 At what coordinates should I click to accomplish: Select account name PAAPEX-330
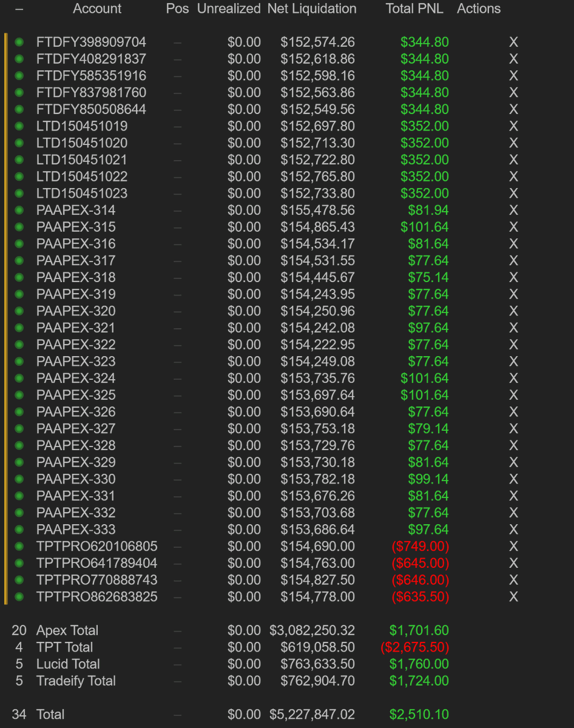tap(76, 479)
